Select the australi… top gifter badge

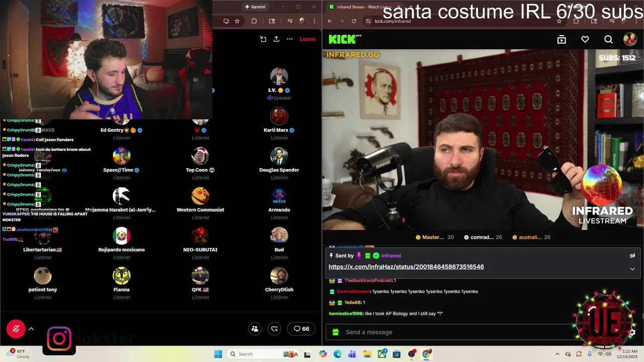531,237
